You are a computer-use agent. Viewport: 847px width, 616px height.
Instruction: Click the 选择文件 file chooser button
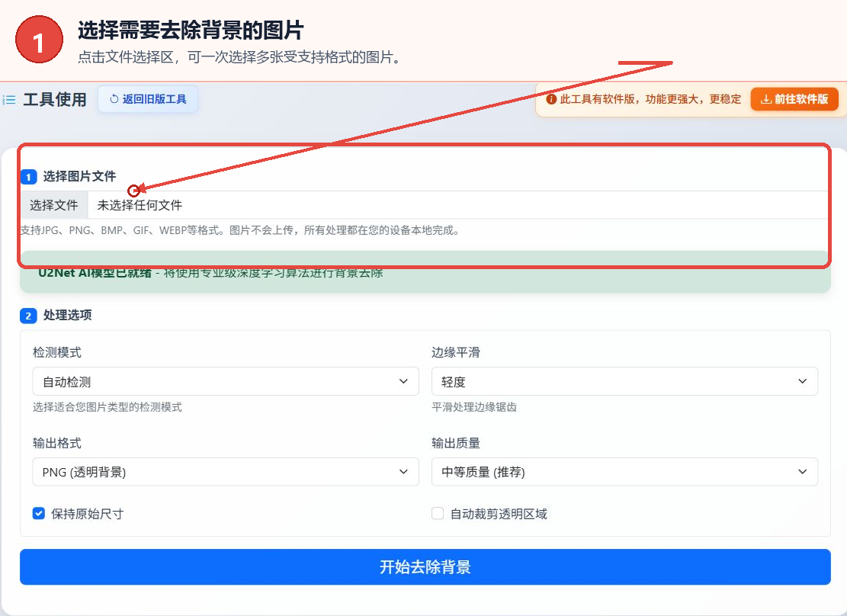point(54,205)
